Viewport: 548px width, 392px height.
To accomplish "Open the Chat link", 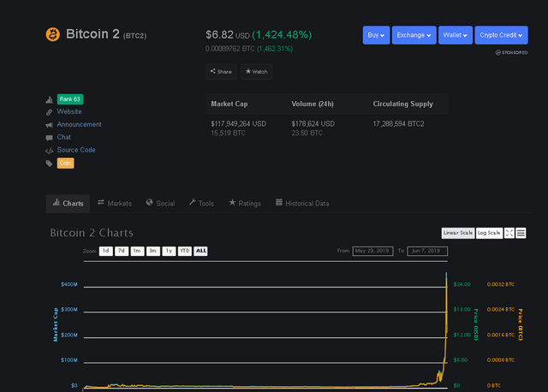I will (64, 137).
